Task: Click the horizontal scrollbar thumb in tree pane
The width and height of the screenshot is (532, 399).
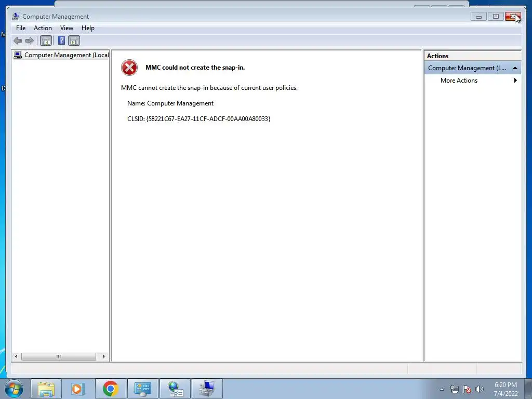Action: (x=58, y=356)
